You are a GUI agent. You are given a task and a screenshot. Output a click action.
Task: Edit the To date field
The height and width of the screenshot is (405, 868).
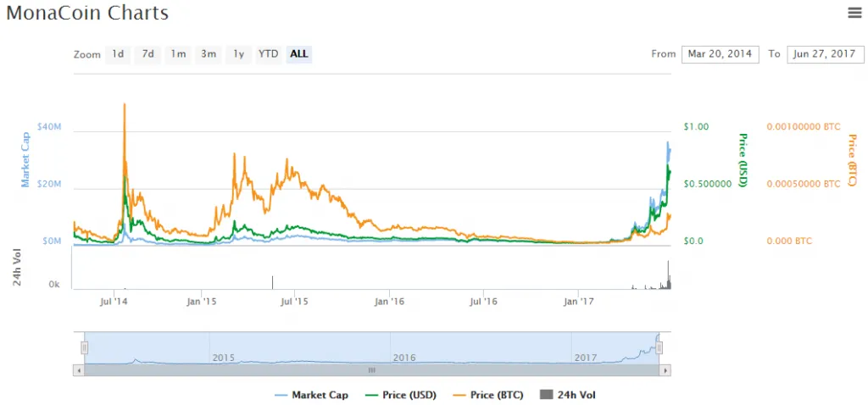(825, 54)
